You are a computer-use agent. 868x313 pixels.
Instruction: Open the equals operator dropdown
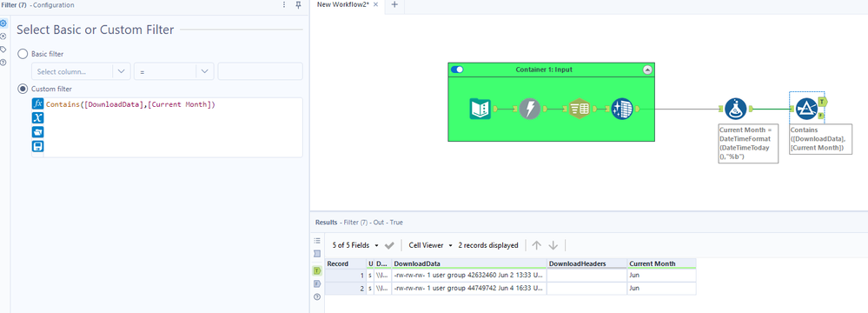pos(173,71)
